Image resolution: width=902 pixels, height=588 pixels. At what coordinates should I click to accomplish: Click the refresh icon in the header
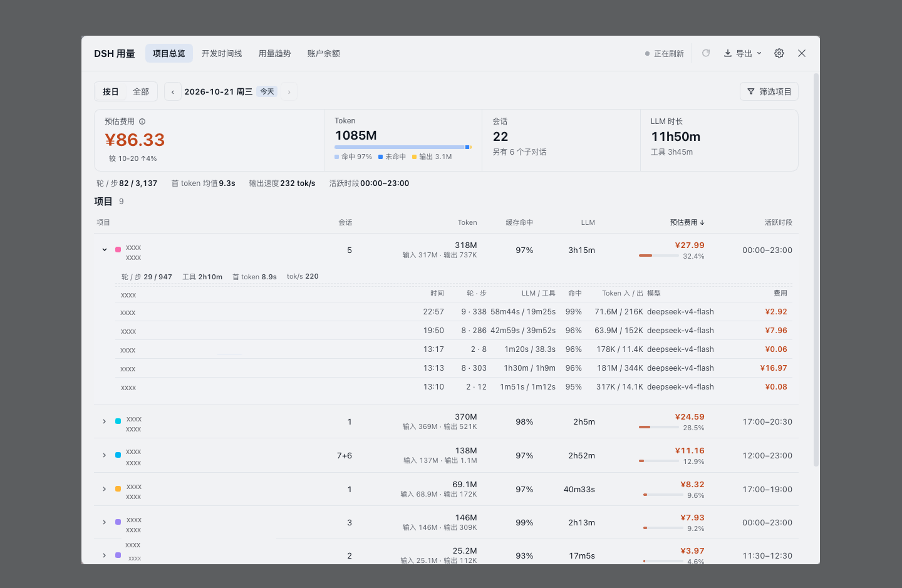(706, 53)
